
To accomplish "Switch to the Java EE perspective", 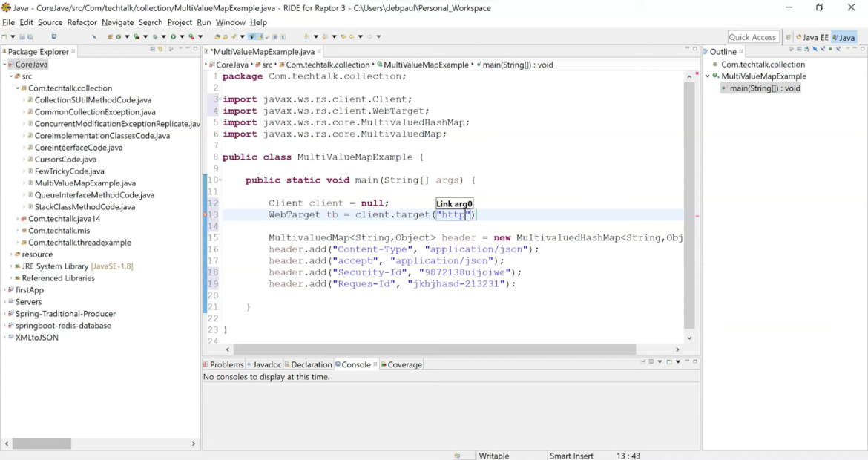I will pyautogui.click(x=812, y=37).
